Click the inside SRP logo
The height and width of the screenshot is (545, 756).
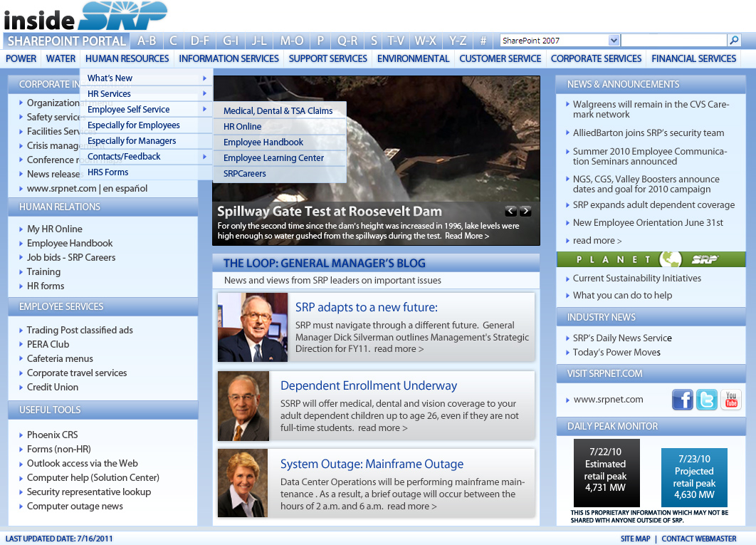point(85,17)
